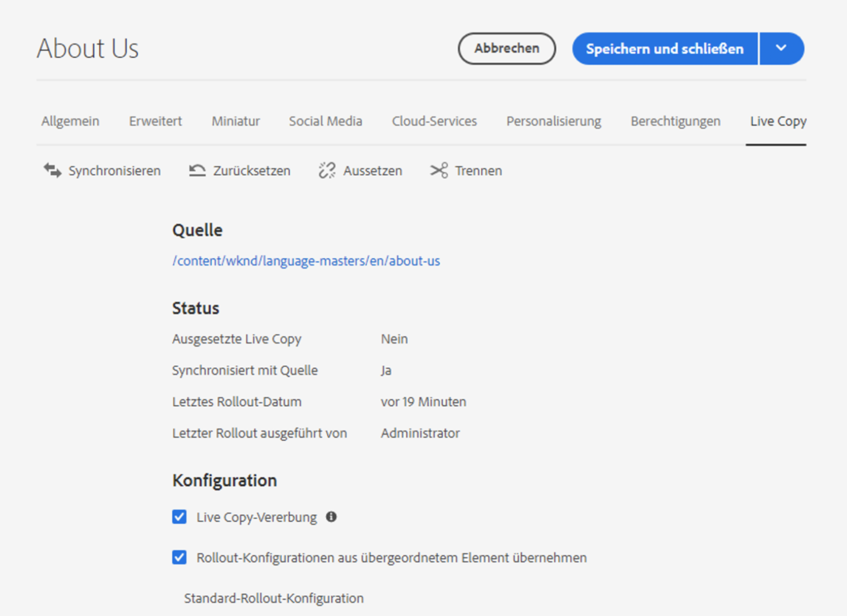Viewport: 847px width, 616px height.
Task: Click Speichern und schließen button
Action: tap(665, 49)
